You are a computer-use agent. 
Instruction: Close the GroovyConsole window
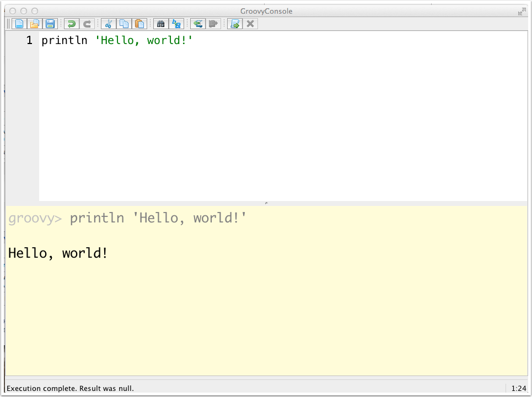13,11
